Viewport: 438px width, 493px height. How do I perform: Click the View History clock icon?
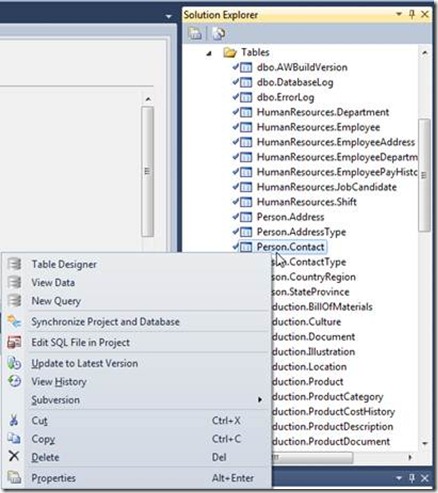coord(14,381)
